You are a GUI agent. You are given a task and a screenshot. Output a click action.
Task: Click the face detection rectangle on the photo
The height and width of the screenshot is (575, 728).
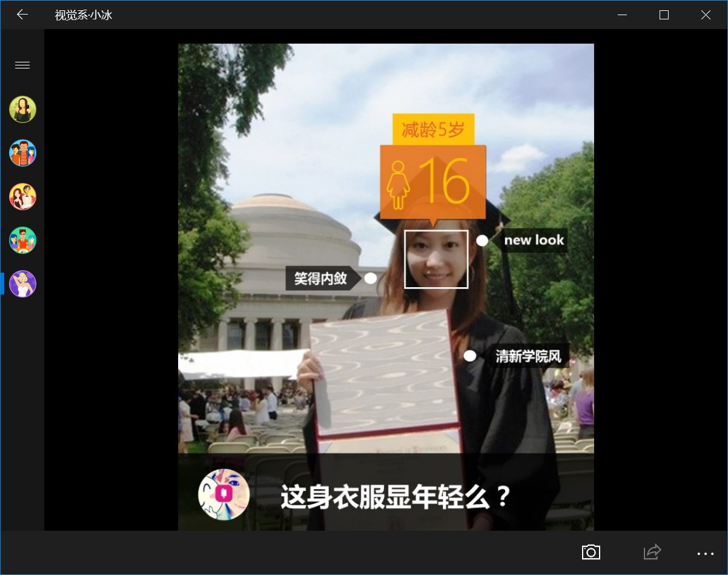(x=436, y=259)
